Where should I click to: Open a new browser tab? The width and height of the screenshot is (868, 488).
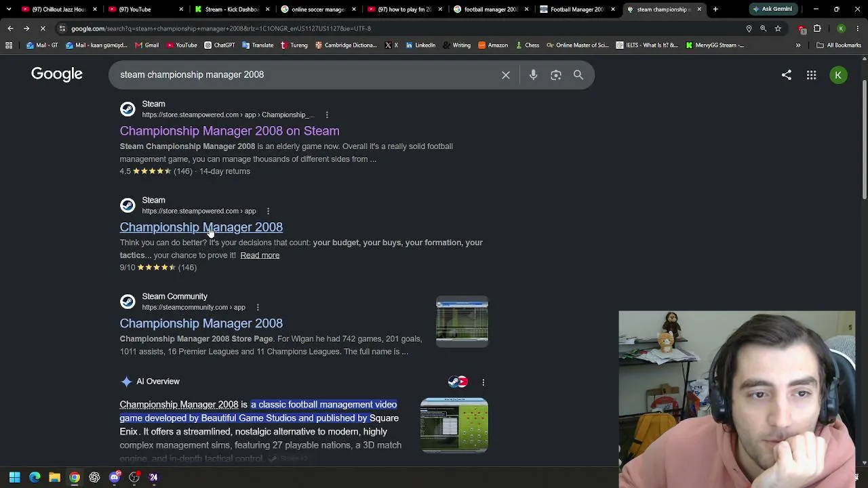tap(715, 9)
